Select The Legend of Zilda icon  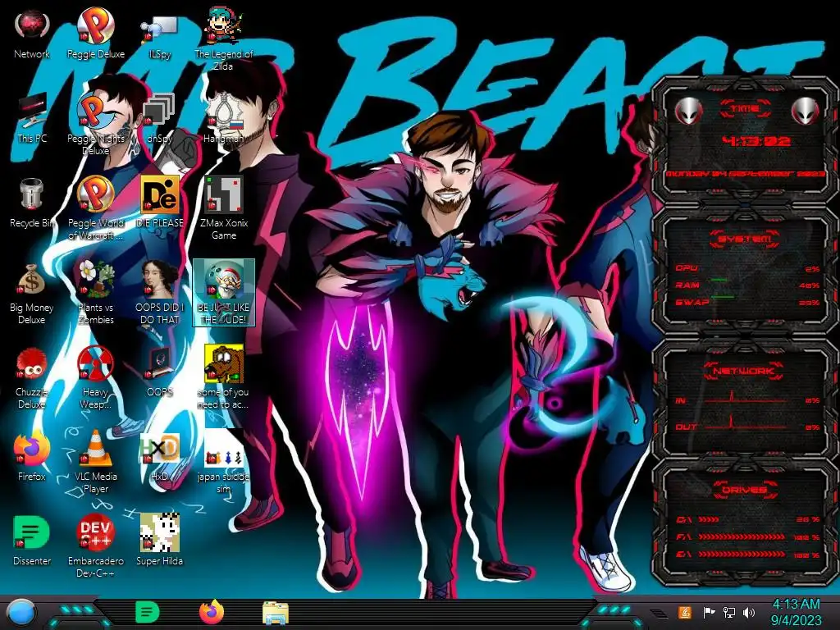tap(223, 39)
